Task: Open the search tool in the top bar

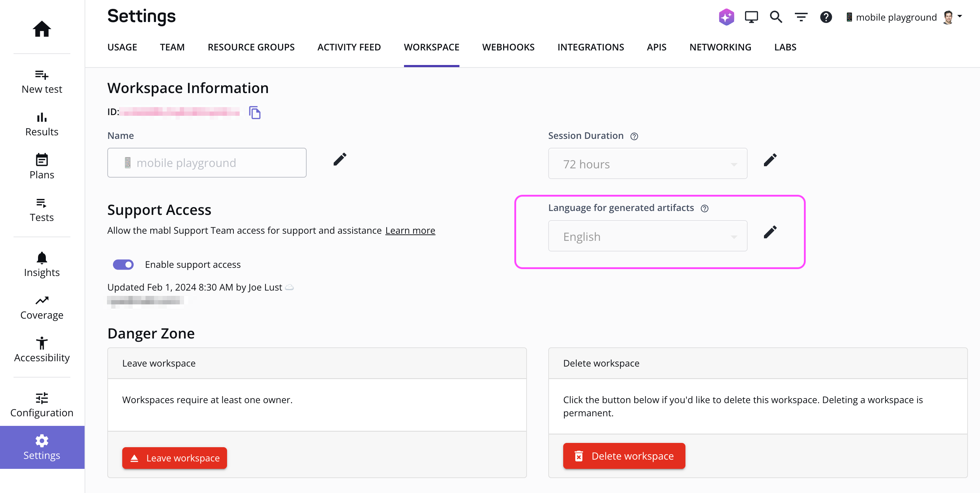Action: [x=776, y=17]
